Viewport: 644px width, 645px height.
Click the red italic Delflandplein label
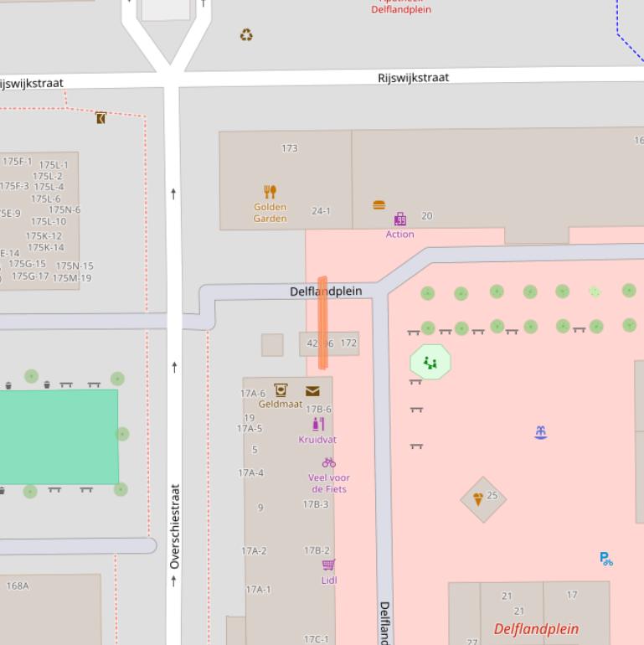point(536,629)
